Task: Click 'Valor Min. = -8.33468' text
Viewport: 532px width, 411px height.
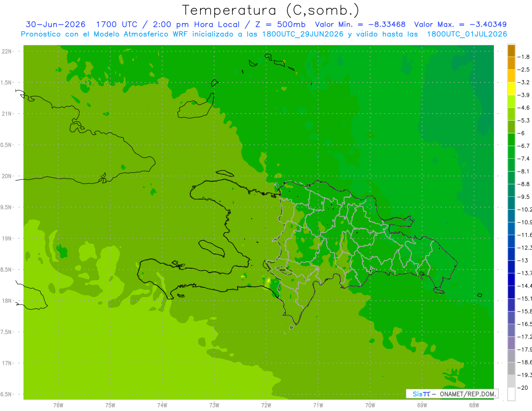Action: 360,24
